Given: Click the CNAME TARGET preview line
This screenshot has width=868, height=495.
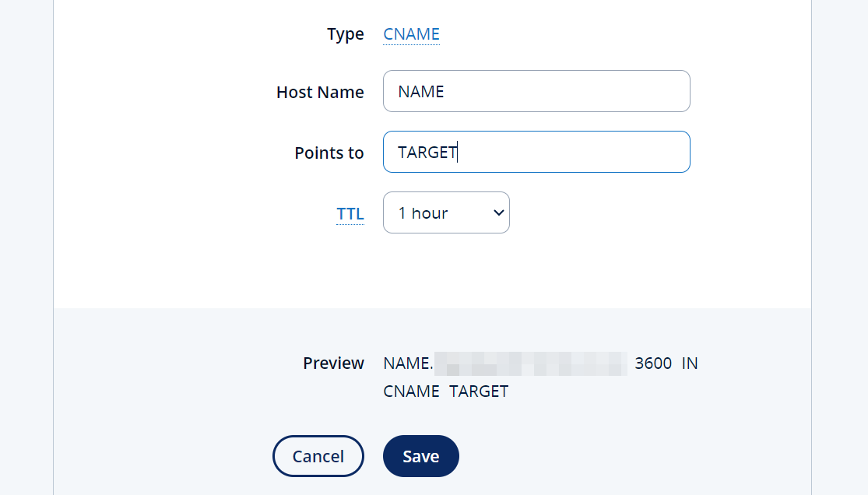Looking at the screenshot, I should (x=445, y=391).
